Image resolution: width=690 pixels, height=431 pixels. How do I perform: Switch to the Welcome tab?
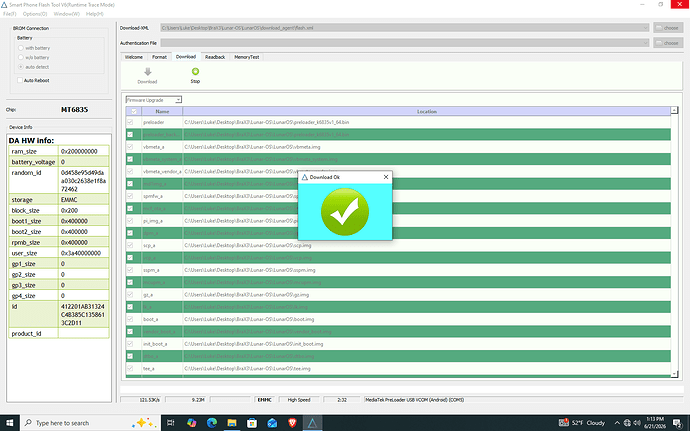pos(134,57)
